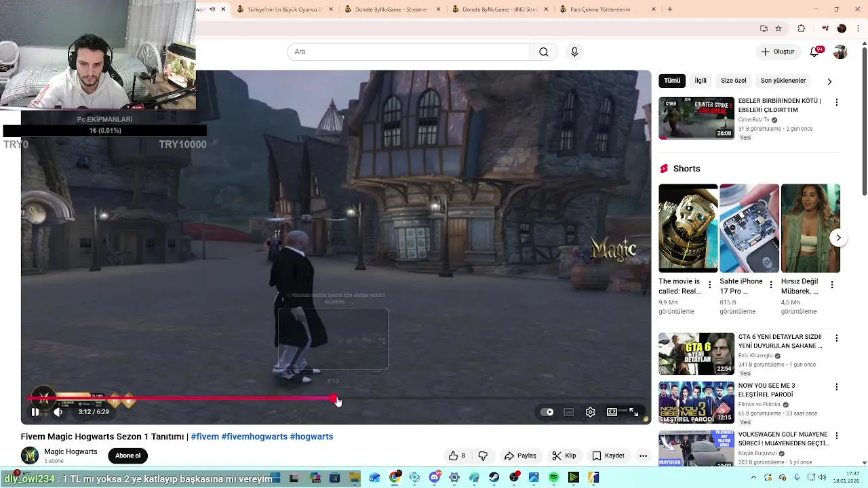Click the magnifier search button
This screenshot has height=488, width=868.
tap(543, 52)
